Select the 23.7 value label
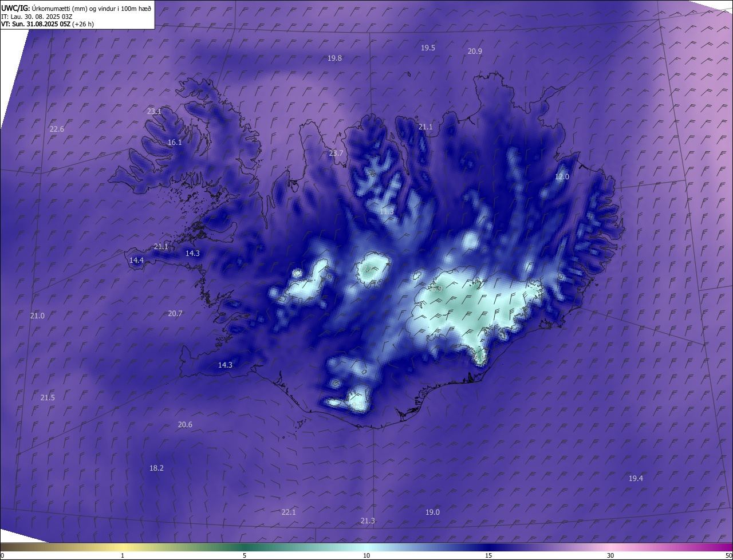The height and width of the screenshot is (560, 733). coord(336,153)
